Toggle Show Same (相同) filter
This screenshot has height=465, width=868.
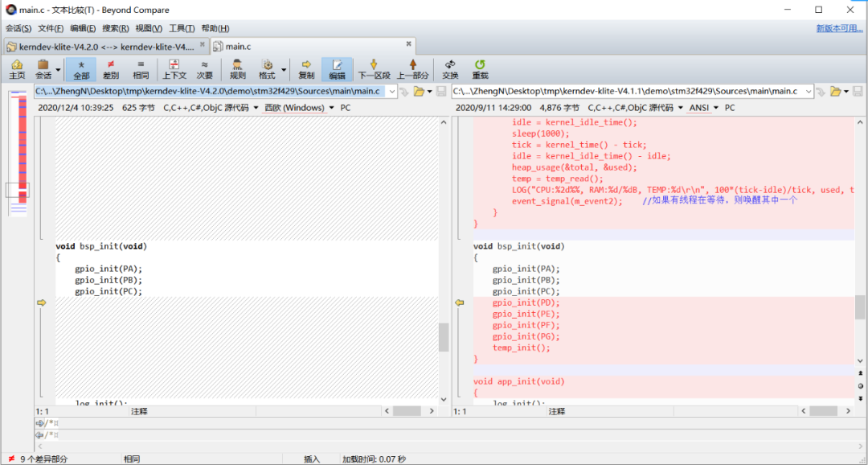coord(141,69)
